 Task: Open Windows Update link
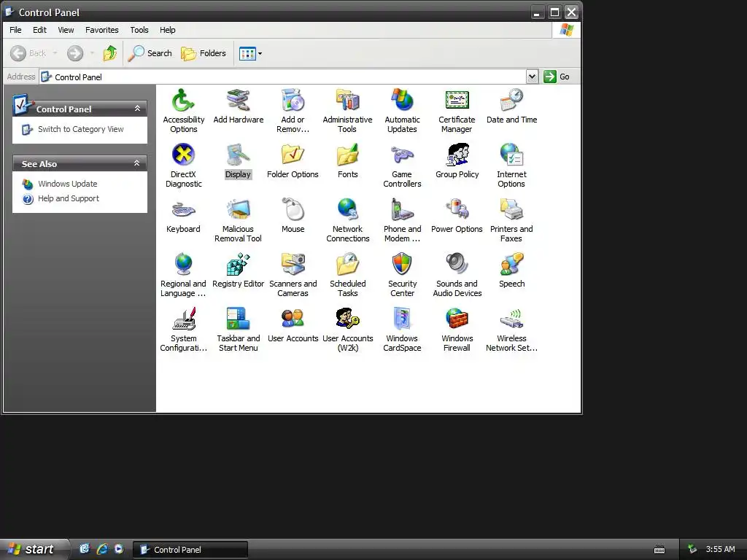point(67,184)
